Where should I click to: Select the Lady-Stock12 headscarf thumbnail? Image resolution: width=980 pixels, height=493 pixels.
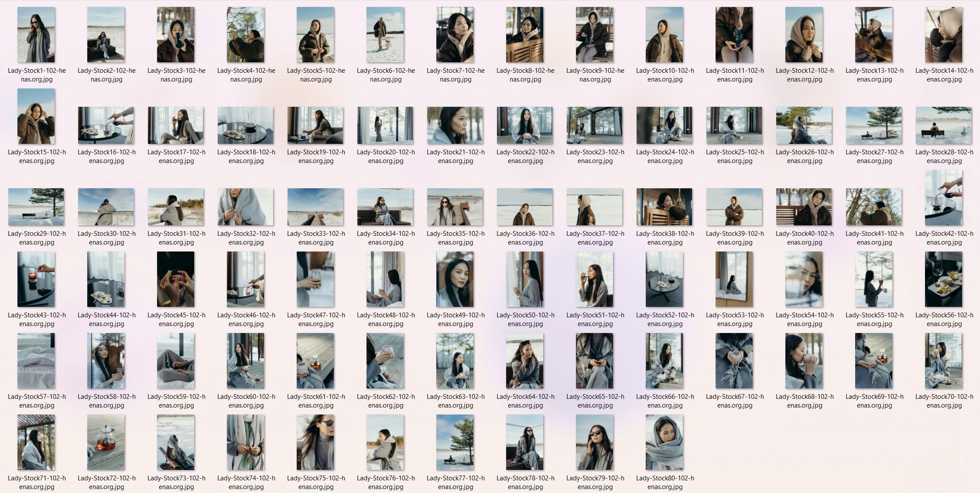(804, 34)
